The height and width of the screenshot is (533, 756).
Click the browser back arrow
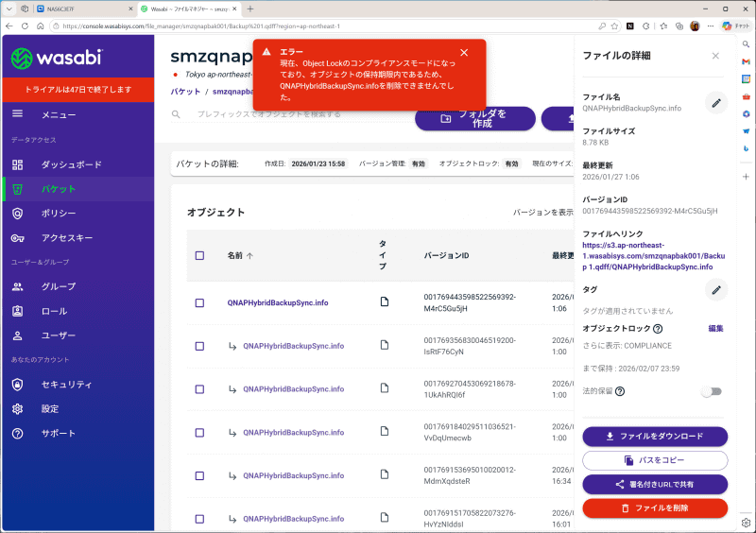(9, 26)
